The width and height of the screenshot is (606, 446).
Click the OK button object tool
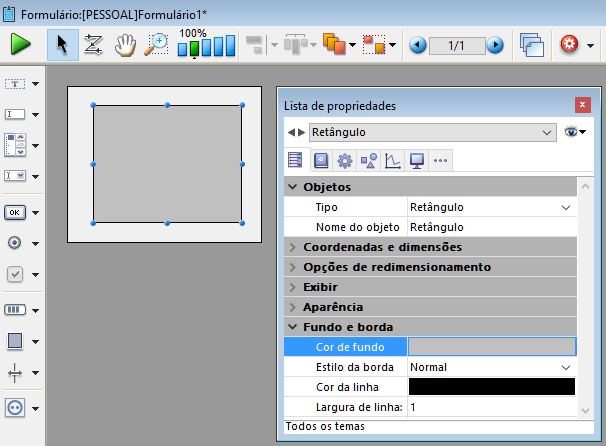pyautogui.click(x=15, y=212)
